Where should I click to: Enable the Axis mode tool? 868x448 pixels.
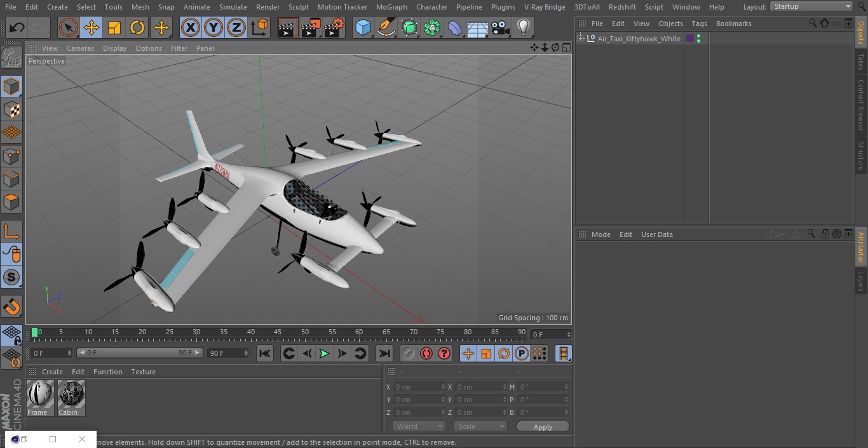point(11,231)
